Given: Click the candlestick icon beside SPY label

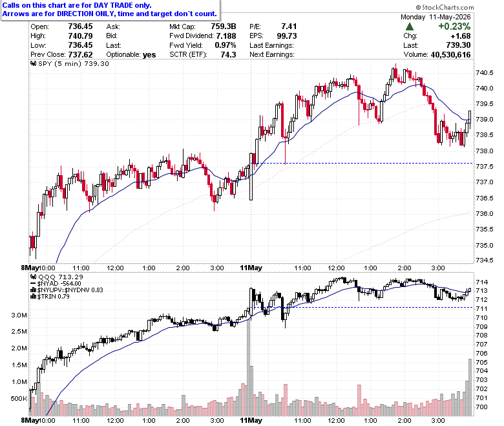Looking at the screenshot, I should click(33, 63).
